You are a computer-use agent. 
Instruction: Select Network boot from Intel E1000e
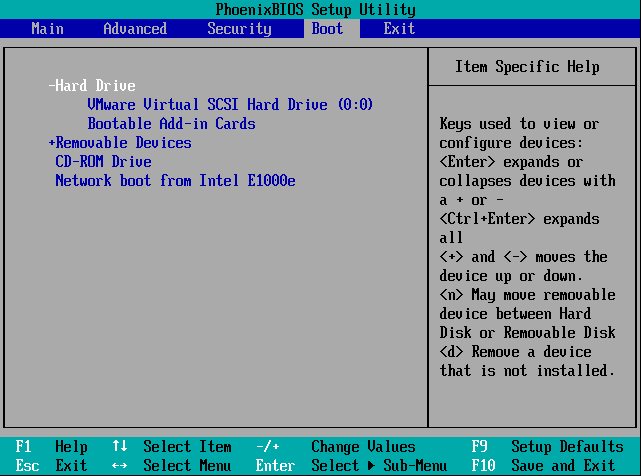tap(175, 180)
